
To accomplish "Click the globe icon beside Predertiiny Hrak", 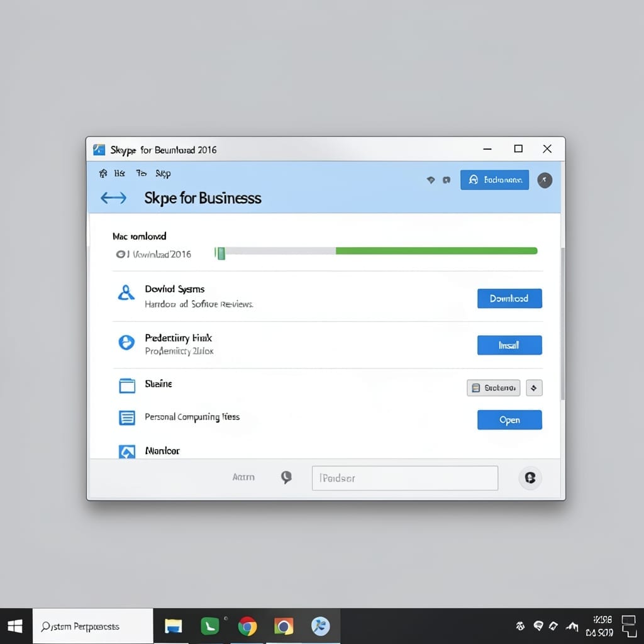I will tap(126, 342).
